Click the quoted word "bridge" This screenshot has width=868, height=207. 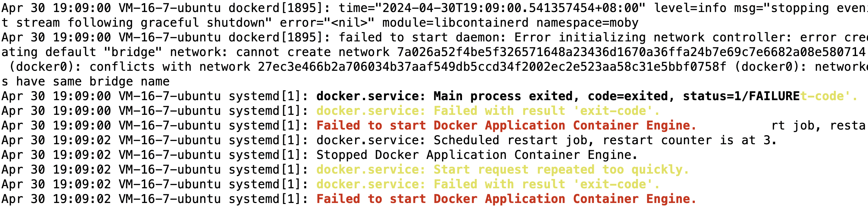[133, 52]
